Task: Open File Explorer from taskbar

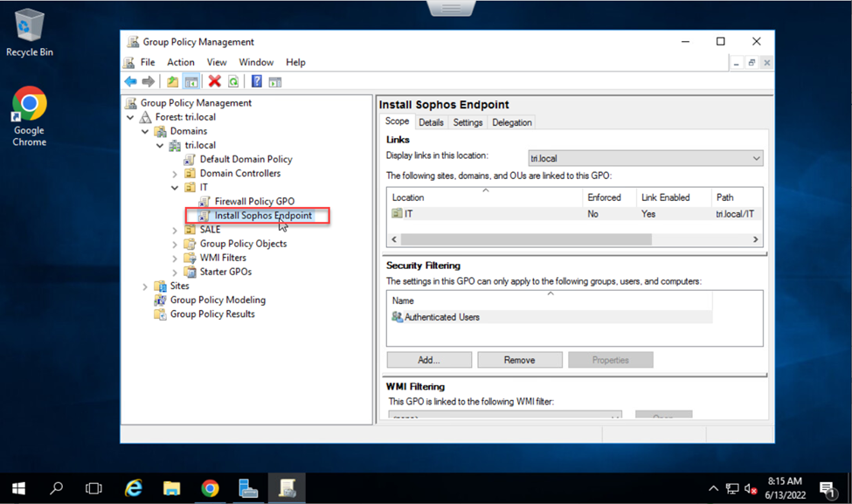Action: click(171, 489)
